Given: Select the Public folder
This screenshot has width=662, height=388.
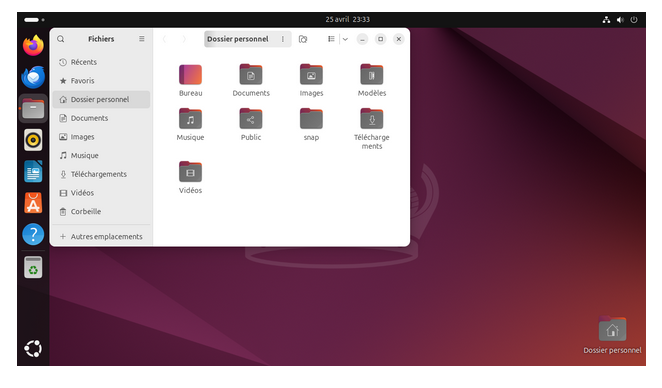Looking at the screenshot, I should 251,119.
